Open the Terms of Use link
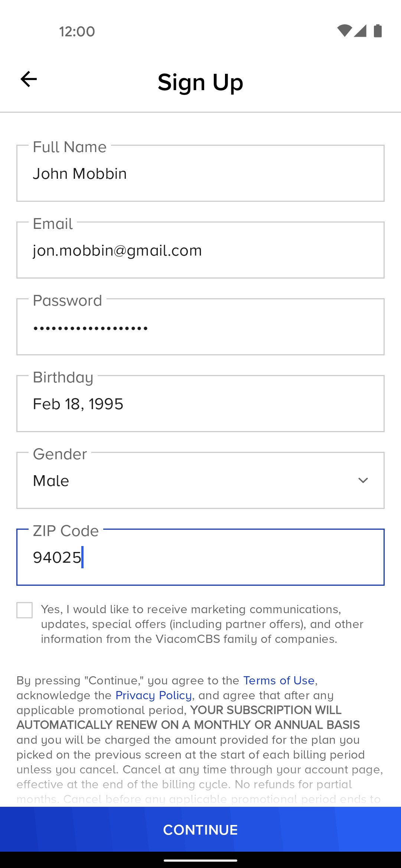The height and width of the screenshot is (868, 401). [x=278, y=681]
